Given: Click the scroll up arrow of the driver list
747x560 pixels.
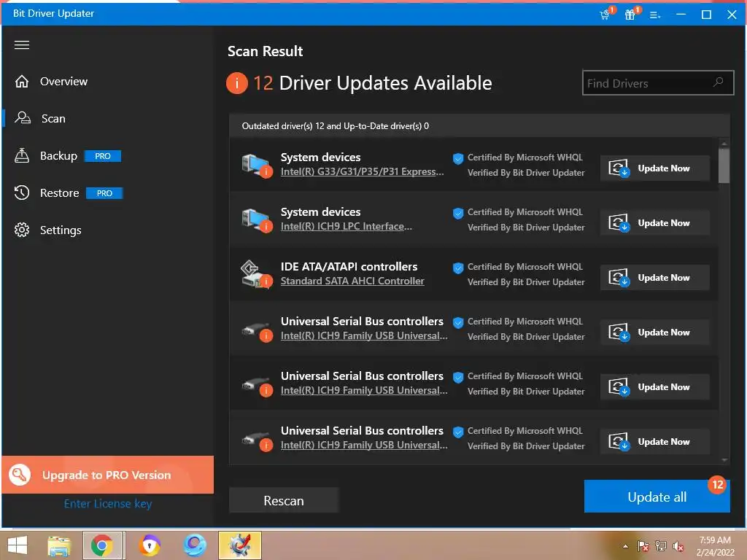Looking at the screenshot, I should 724,144.
